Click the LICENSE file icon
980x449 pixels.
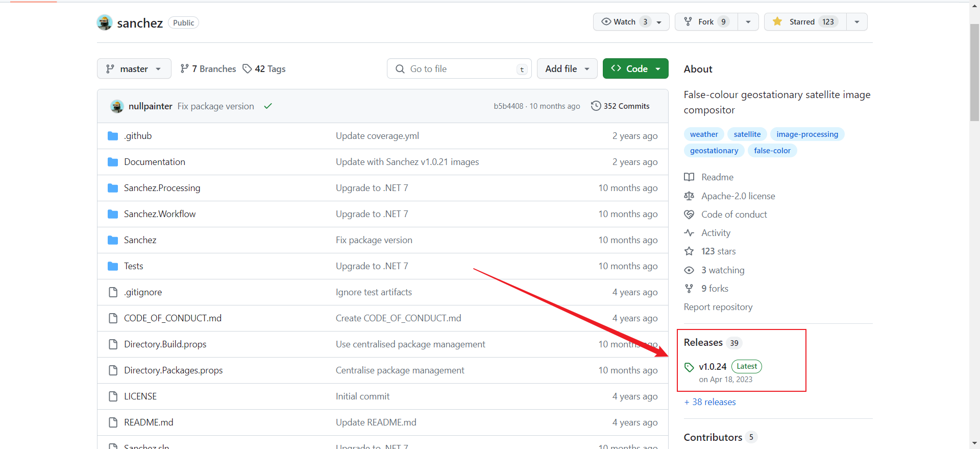(113, 396)
